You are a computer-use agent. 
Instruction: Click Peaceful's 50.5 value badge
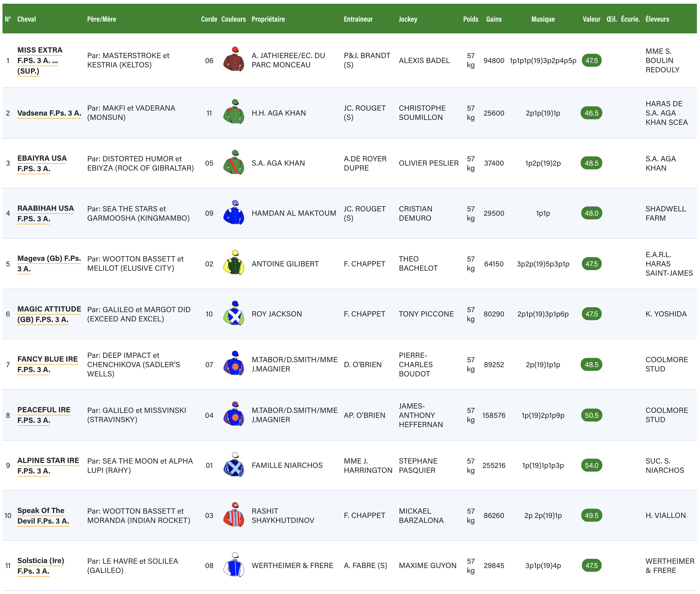(591, 415)
